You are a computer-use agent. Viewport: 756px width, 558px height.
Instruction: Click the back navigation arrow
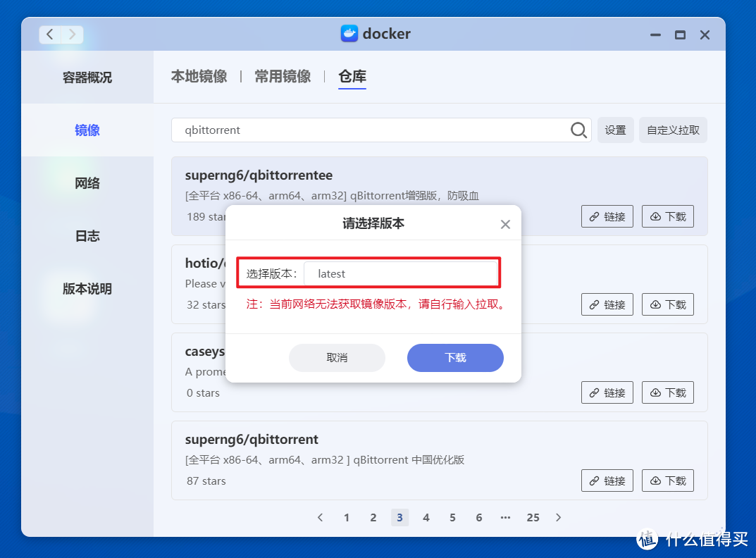(49, 35)
